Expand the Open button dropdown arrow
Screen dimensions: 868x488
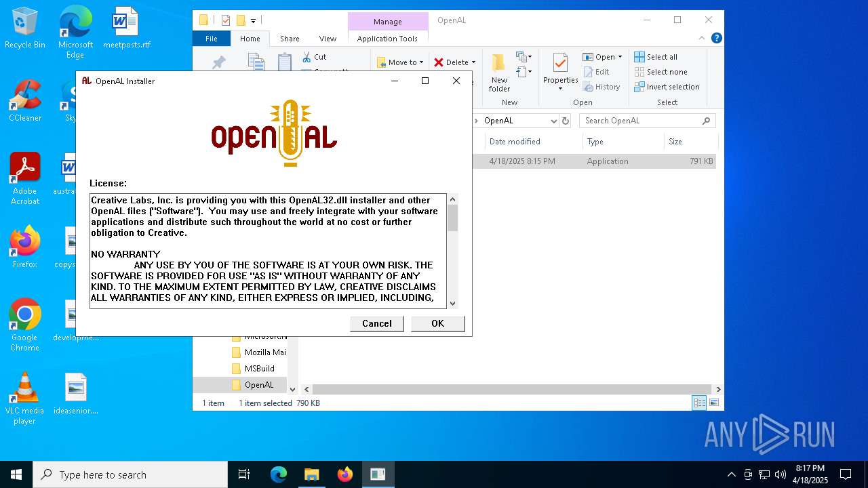click(620, 57)
